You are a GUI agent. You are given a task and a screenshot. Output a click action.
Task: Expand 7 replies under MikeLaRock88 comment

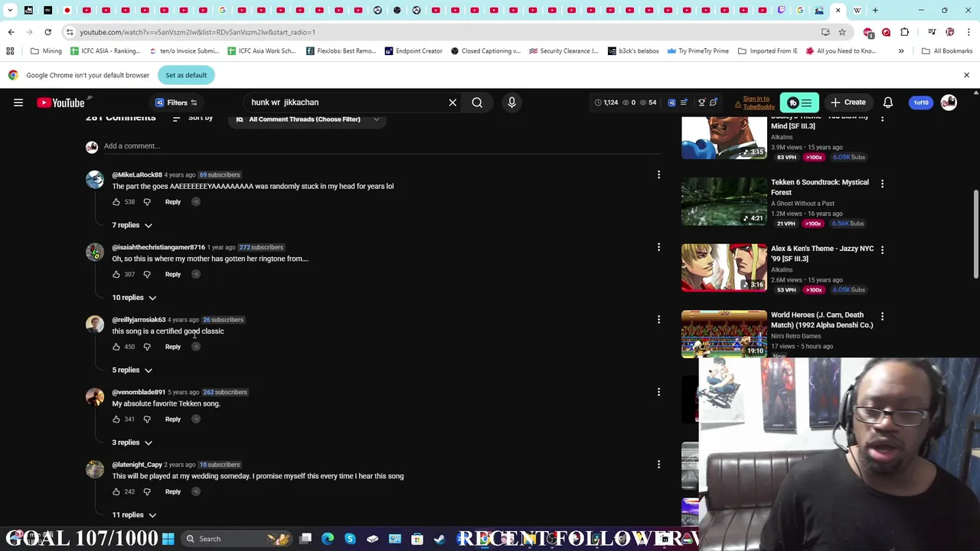click(x=132, y=225)
